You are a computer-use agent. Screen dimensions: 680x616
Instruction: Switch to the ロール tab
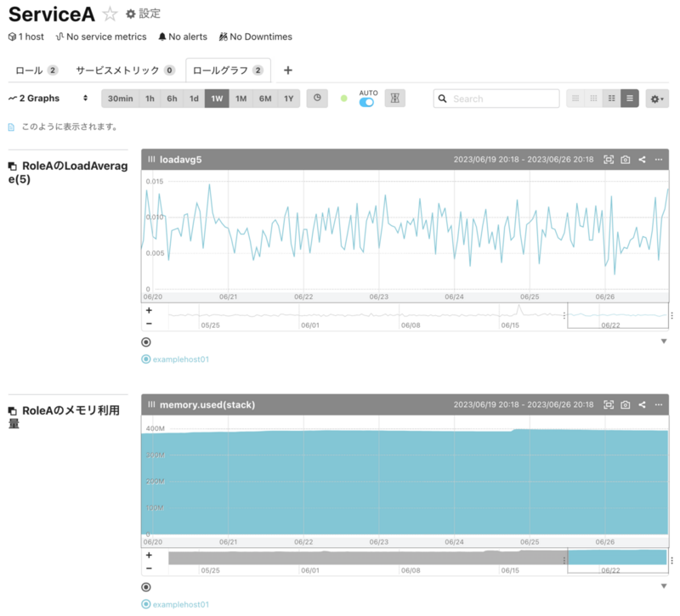(37, 71)
